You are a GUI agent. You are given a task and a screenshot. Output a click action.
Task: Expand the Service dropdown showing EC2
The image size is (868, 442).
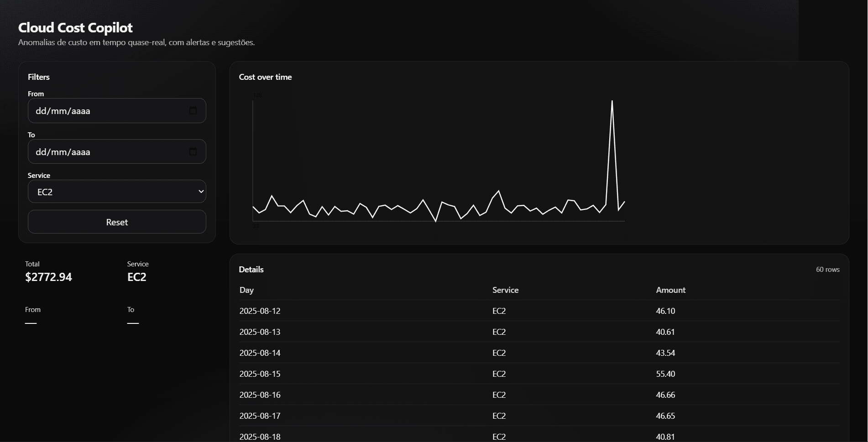[x=117, y=192]
